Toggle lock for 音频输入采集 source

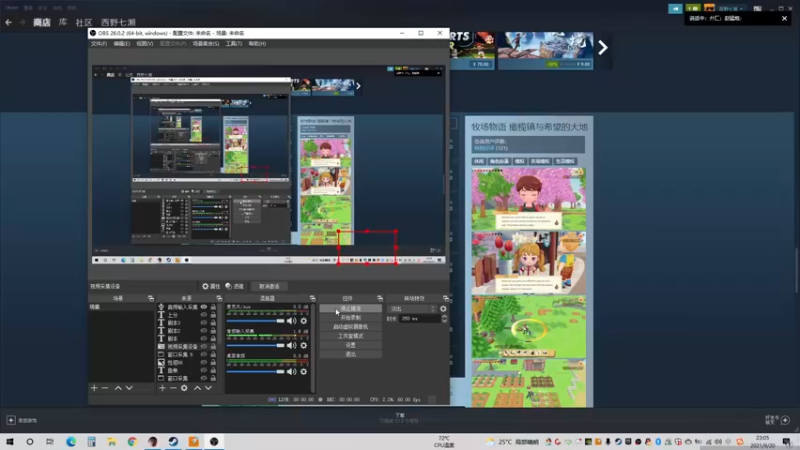(213, 307)
